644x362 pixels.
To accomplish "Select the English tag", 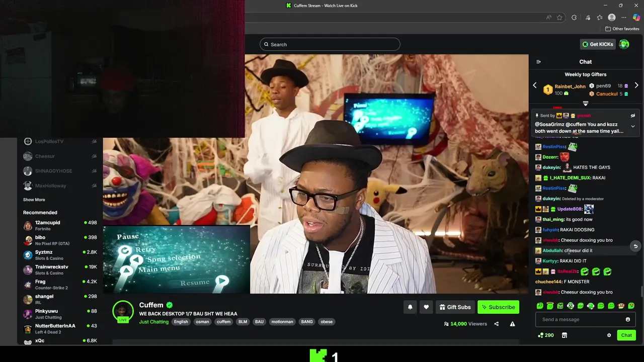I will tap(181, 322).
